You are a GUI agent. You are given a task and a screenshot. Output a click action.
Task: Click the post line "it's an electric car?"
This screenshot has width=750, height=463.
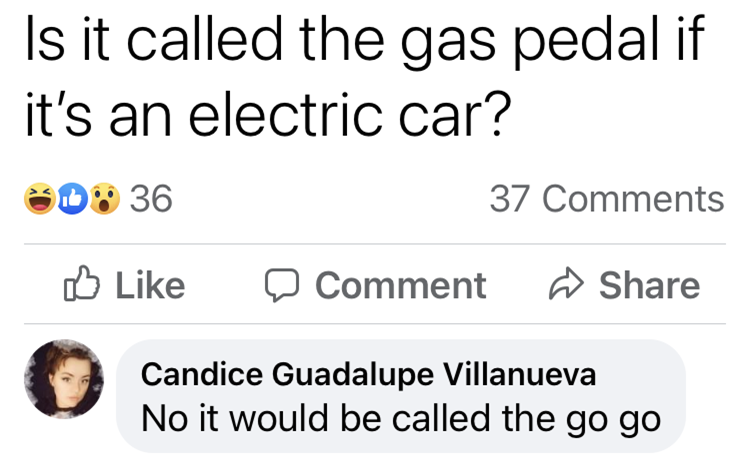(x=268, y=115)
